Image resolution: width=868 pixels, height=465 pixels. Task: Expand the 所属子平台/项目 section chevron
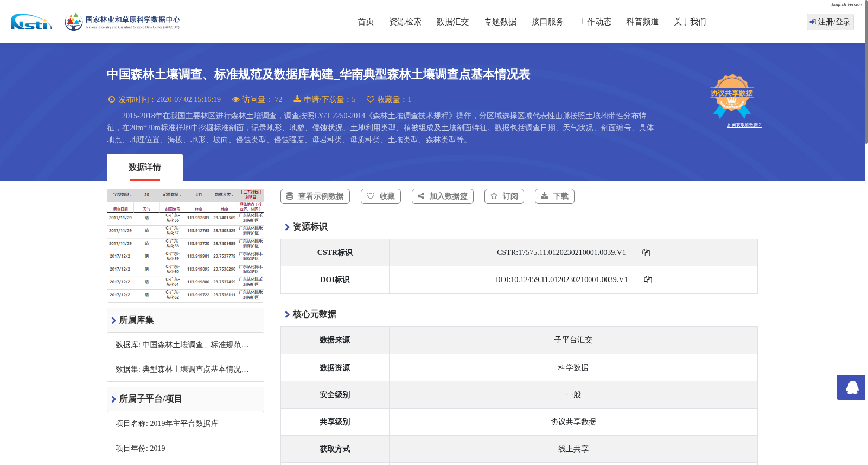coord(113,399)
